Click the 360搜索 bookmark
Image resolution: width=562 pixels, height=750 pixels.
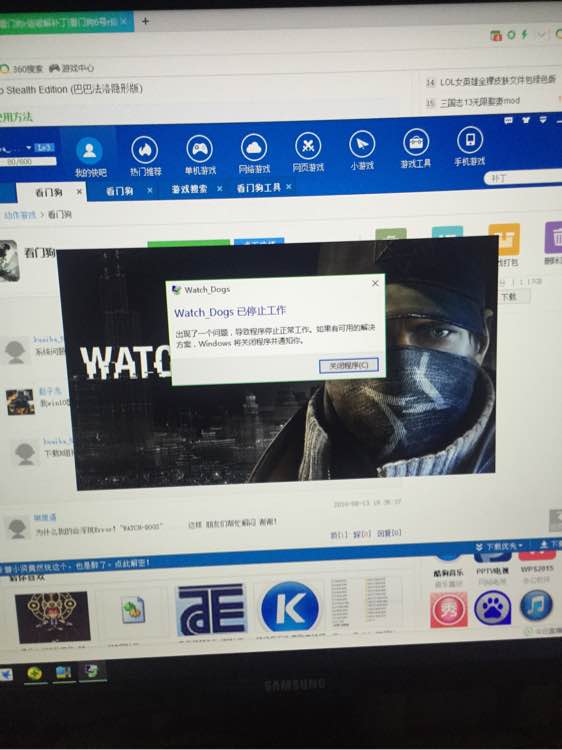pyautogui.click(x=22, y=69)
